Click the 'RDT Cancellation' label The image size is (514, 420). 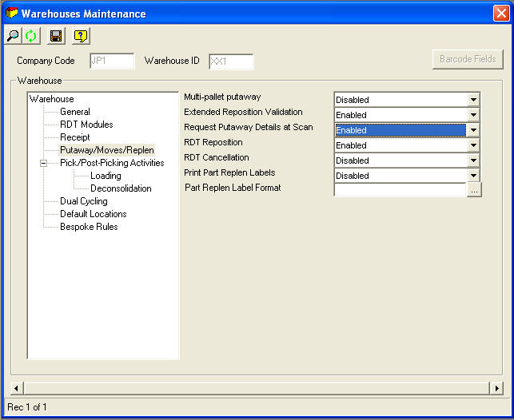217,157
